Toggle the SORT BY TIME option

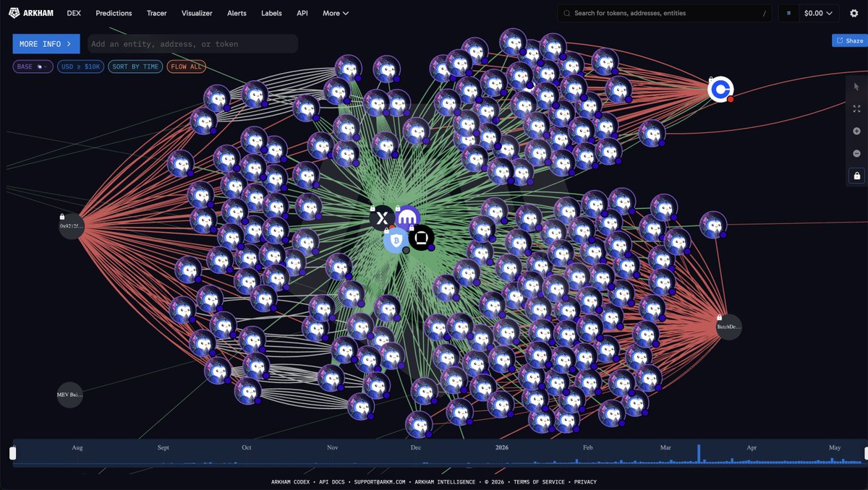click(135, 66)
